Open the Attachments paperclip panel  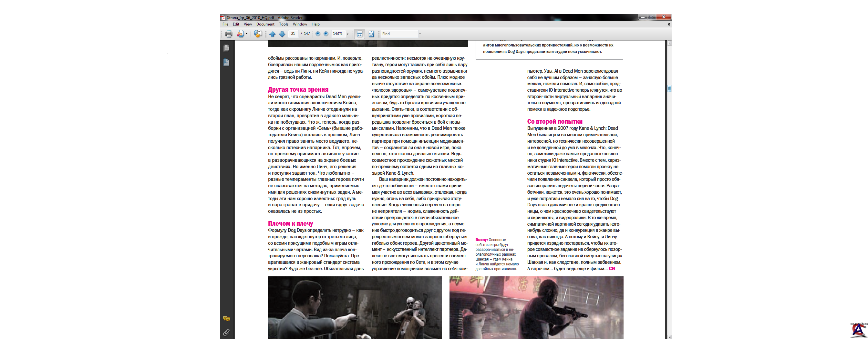[226, 333]
